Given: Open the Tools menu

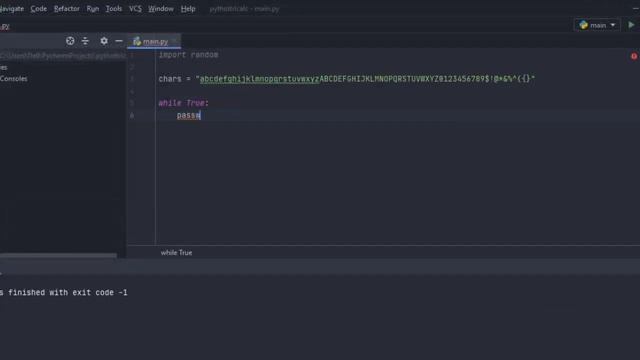Looking at the screenshot, I should pos(113,9).
